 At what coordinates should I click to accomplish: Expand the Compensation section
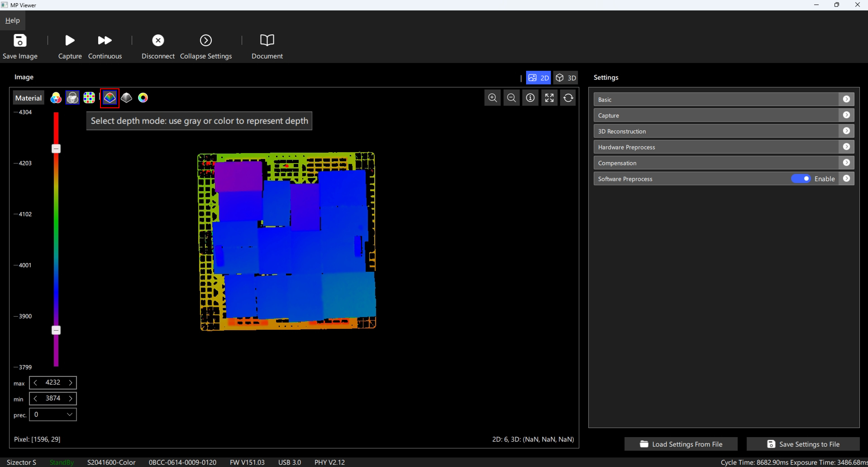[x=847, y=163]
